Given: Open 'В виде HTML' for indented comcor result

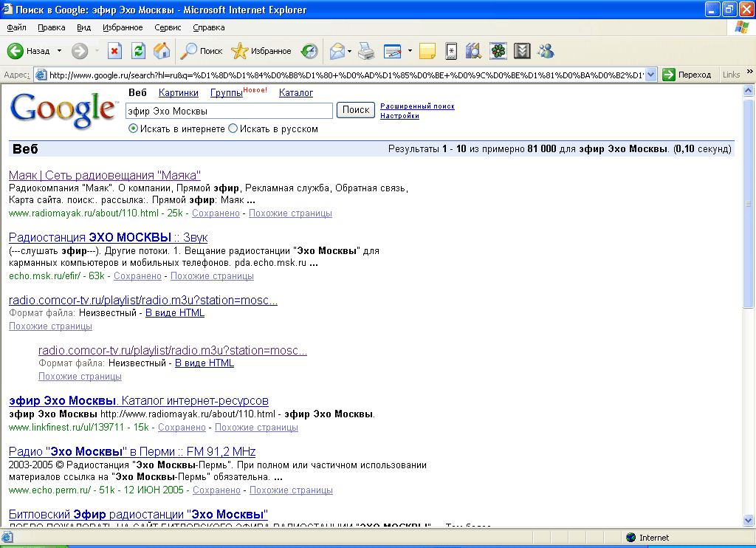Looking at the screenshot, I should click(205, 363).
